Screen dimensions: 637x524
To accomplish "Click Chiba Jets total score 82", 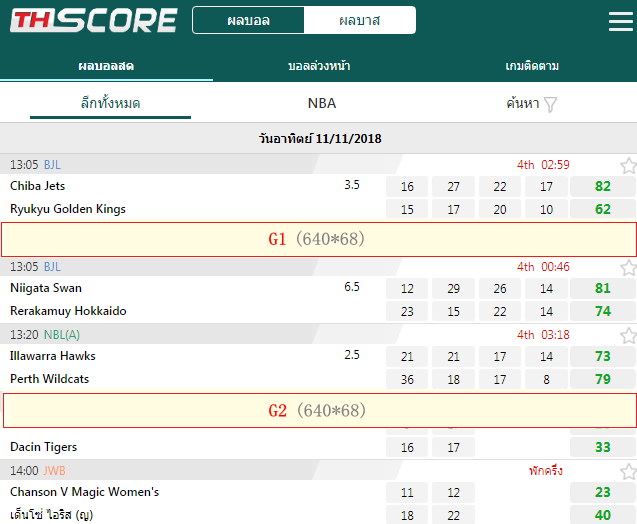I will coord(602,186).
